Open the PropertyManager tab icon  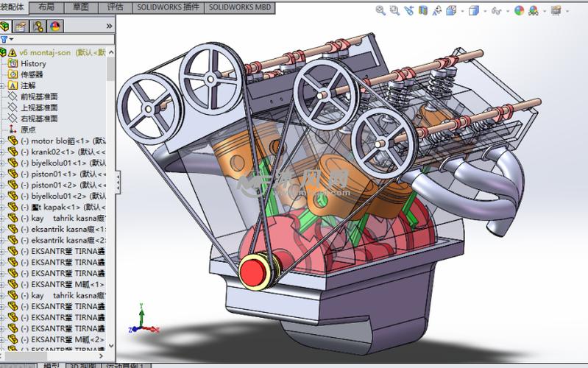(21, 26)
